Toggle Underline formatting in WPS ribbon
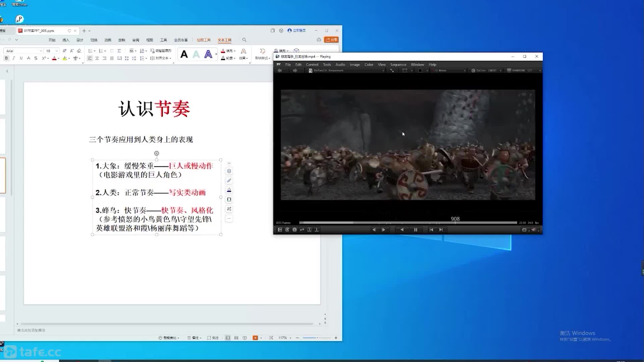The image size is (644, 362). pyautogui.click(x=21, y=58)
